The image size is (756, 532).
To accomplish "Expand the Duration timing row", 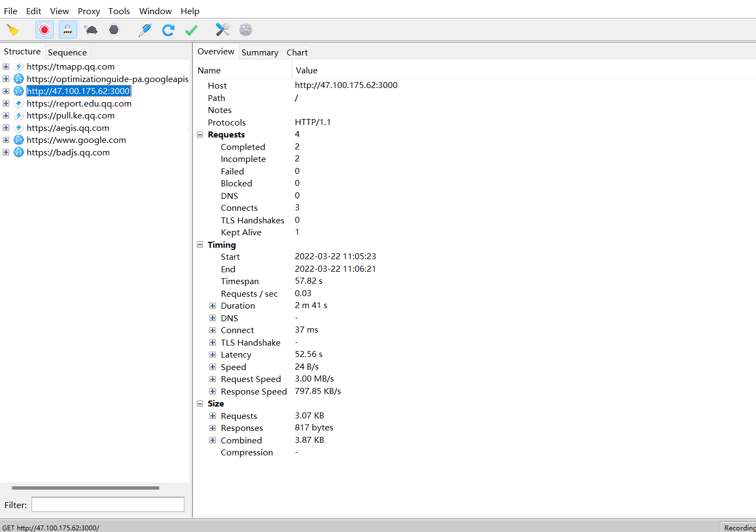I will coord(213,305).
